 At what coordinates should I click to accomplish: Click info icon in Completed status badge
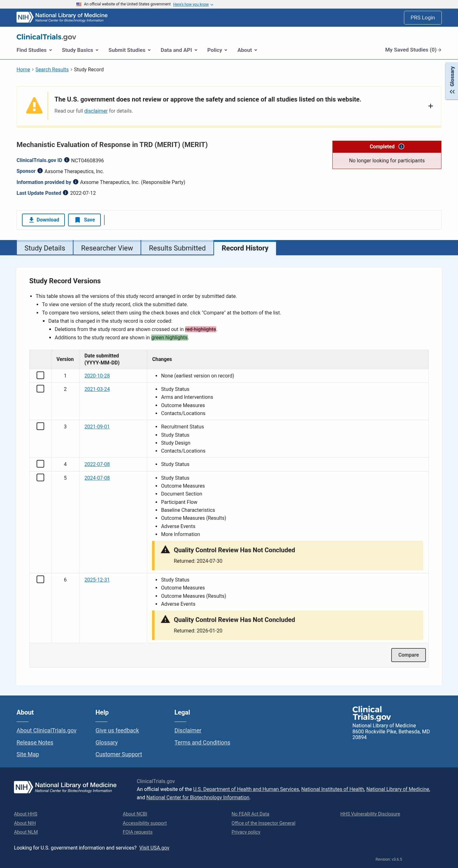(x=401, y=146)
